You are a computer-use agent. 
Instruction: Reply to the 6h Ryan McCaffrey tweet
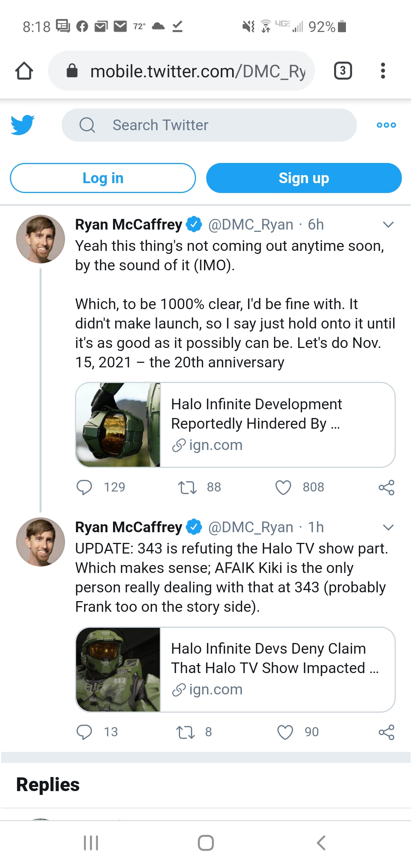click(x=84, y=487)
